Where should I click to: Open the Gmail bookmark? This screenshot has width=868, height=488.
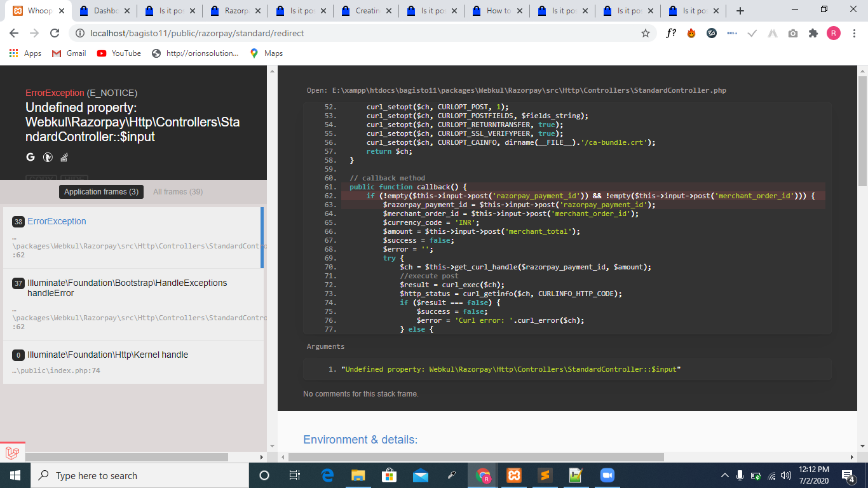[x=69, y=53]
